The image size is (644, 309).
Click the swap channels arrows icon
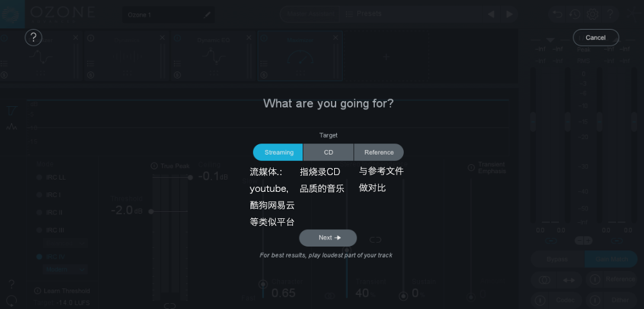(569, 280)
